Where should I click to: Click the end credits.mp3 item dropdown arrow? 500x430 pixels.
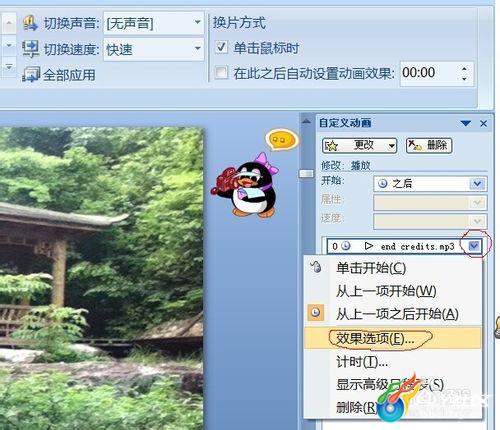[474, 246]
